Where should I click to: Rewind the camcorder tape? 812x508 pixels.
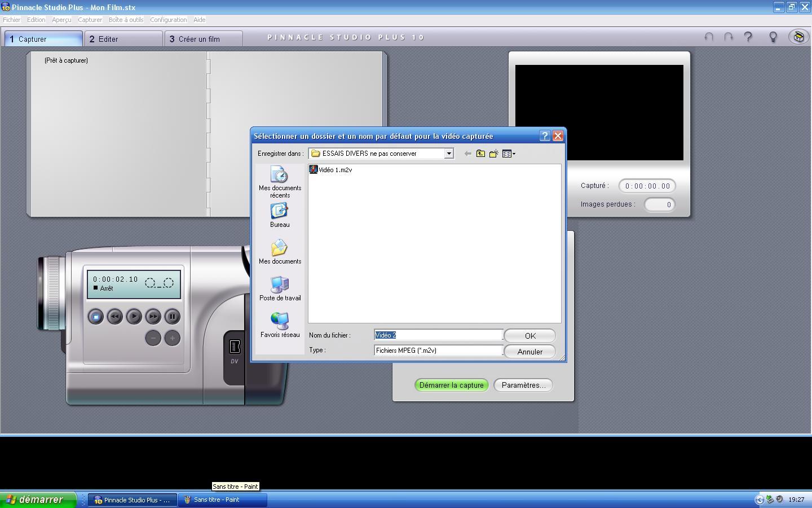(115, 317)
